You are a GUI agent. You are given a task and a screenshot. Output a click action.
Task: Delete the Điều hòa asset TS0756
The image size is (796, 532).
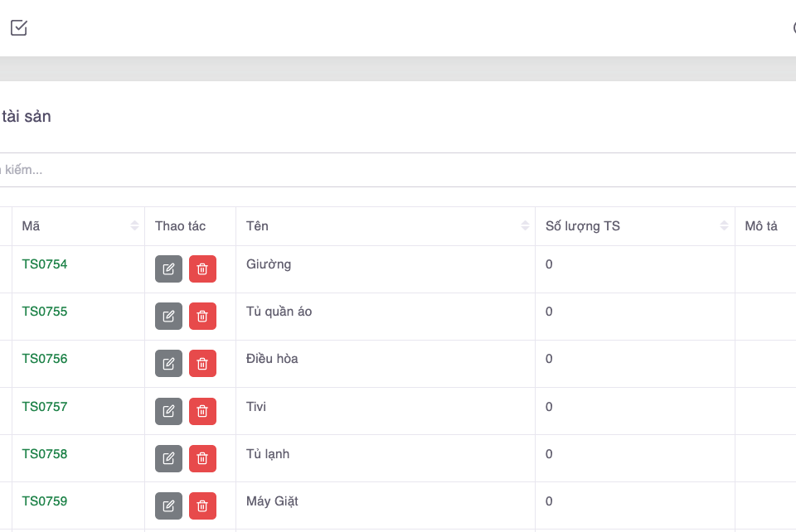202,363
